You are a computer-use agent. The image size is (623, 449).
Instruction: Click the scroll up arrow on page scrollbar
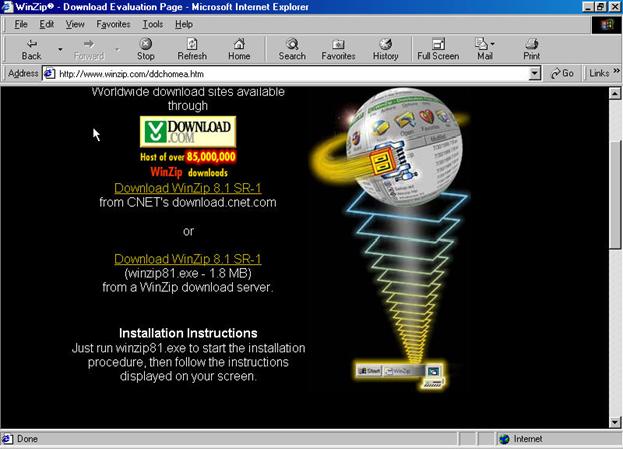615,94
